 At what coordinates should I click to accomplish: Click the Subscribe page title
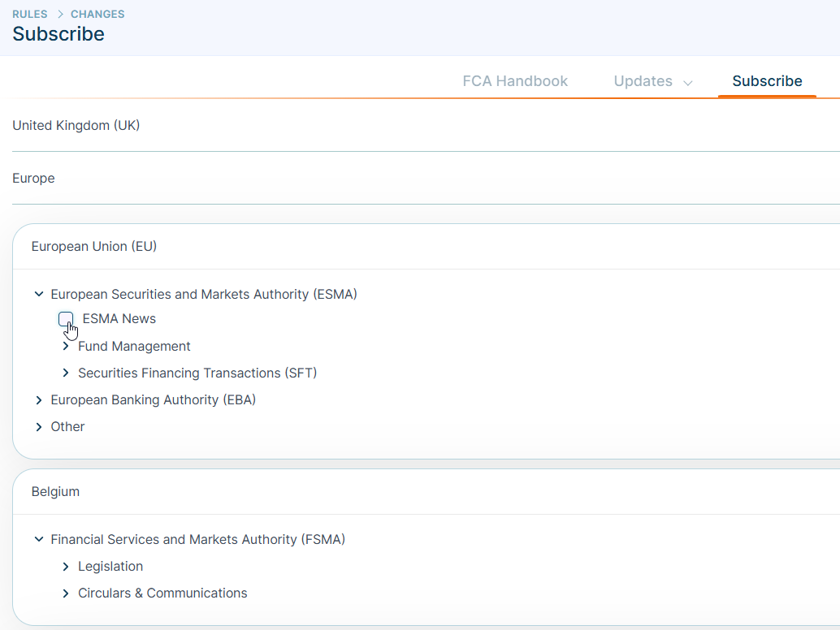click(58, 34)
